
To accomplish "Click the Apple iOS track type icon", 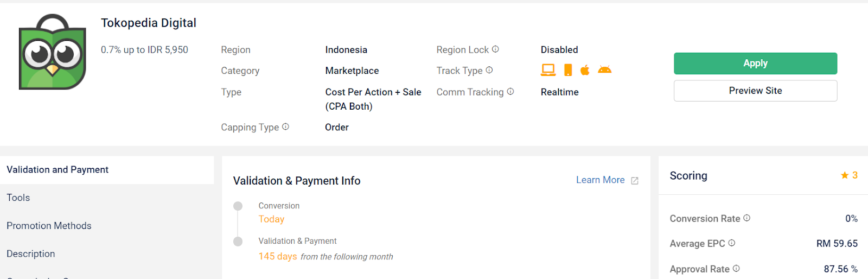I will click(x=585, y=70).
